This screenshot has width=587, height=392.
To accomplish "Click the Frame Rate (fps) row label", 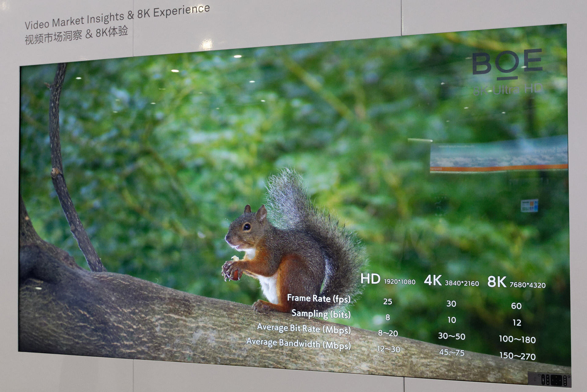I will (319, 298).
